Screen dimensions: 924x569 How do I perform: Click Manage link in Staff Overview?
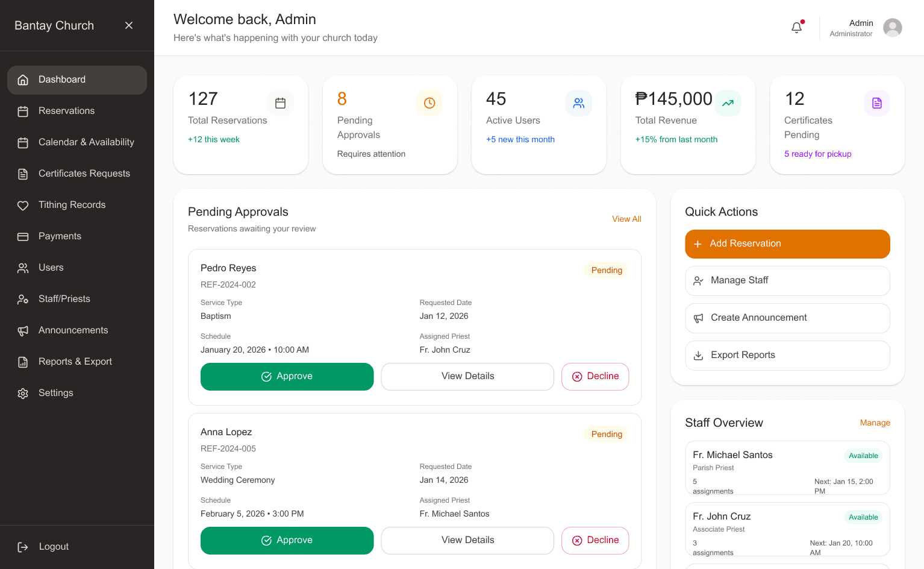pos(875,423)
